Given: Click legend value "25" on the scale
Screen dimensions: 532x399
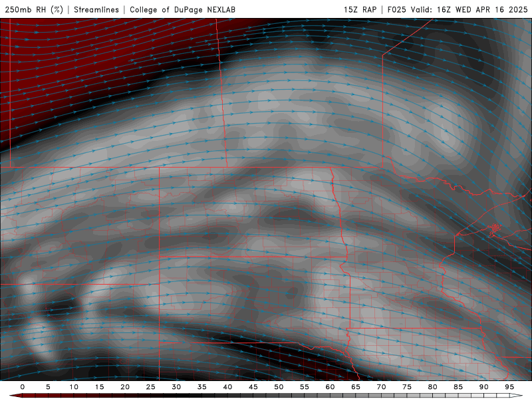Looking at the screenshot, I should (151, 387).
